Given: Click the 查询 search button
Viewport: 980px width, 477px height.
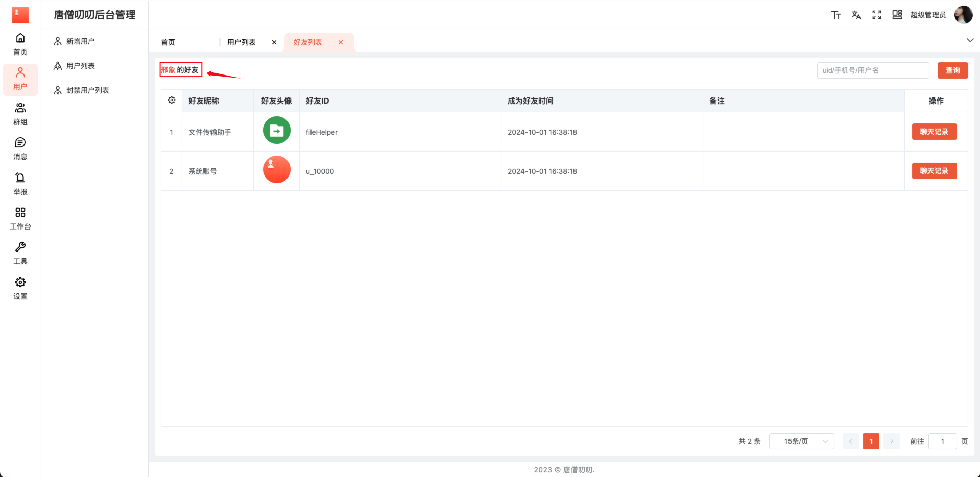Looking at the screenshot, I should coord(952,70).
